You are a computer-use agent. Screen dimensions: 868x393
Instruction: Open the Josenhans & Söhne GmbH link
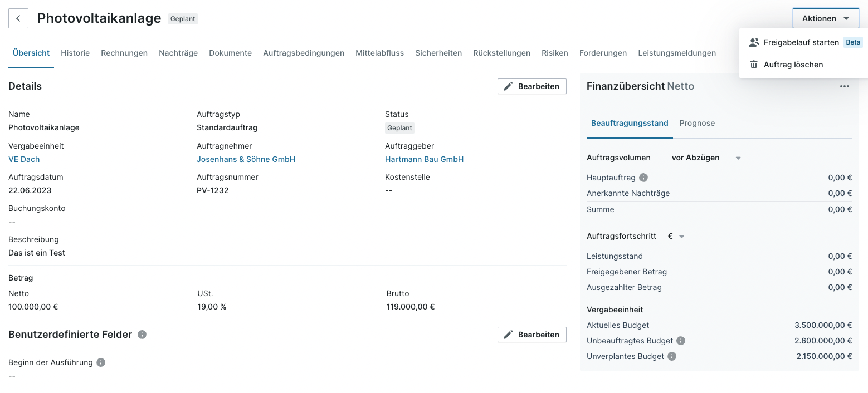tap(246, 159)
